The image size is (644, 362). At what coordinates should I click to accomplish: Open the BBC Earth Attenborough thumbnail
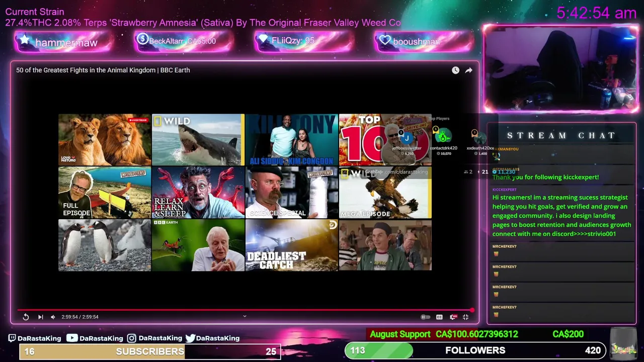[198, 245]
